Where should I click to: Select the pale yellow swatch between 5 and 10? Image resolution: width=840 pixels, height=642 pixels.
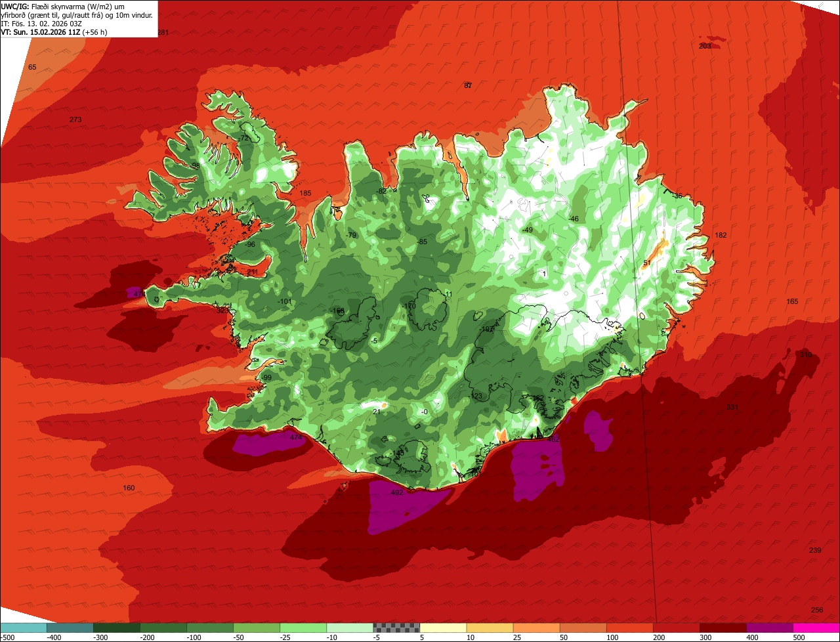[443, 628]
